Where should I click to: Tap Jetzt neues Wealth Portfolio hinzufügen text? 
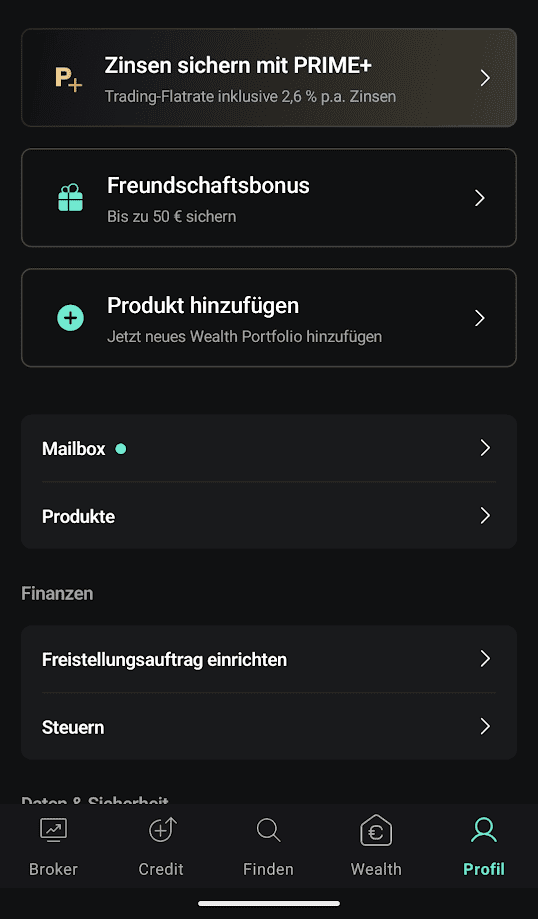pyautogui.click(x=244, y=337)
